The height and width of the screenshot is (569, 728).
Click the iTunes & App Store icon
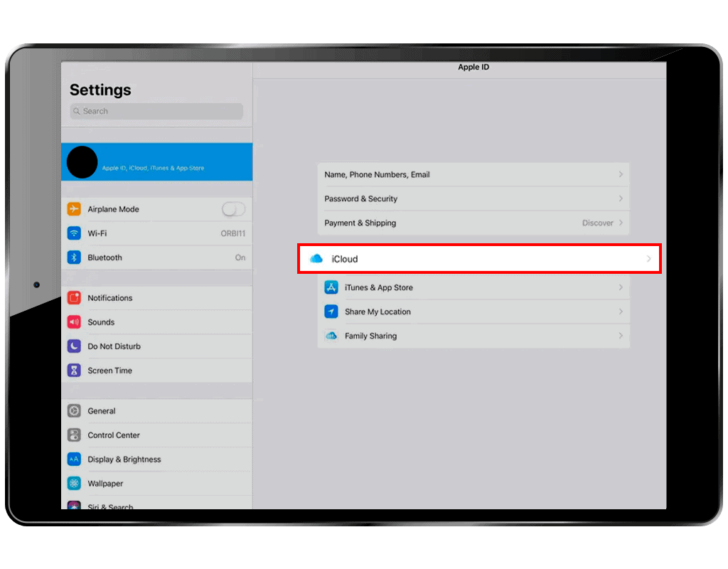tap(331, 287)
